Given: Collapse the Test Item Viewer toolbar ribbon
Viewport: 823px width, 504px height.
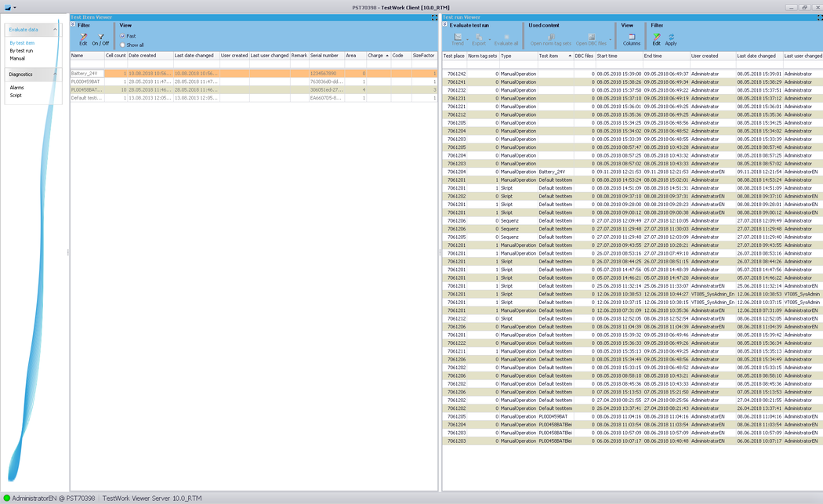Looking at the screenshot, I should pyautogui.click(x=73, y=25).
